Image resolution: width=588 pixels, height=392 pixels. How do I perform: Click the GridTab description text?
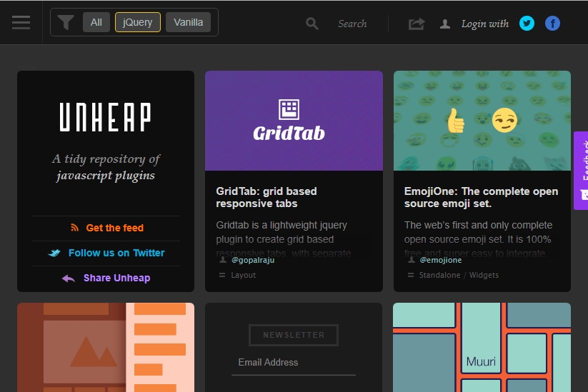pos(283,239)
